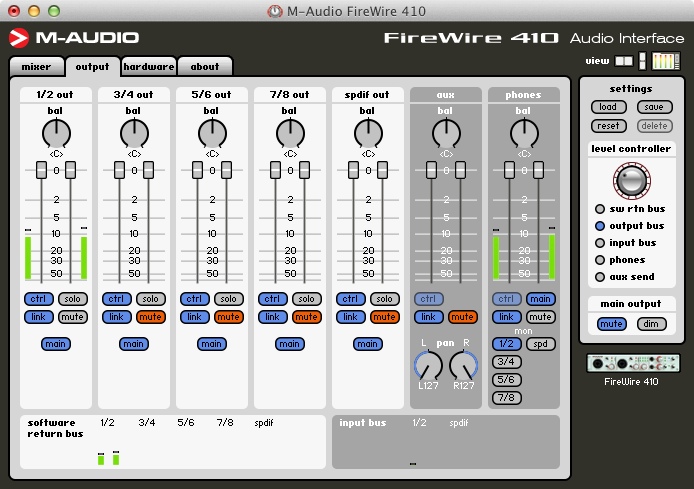This screenshot has width=694, height=489.
Task: Click the level controller knob
Action: pos(632,181)
